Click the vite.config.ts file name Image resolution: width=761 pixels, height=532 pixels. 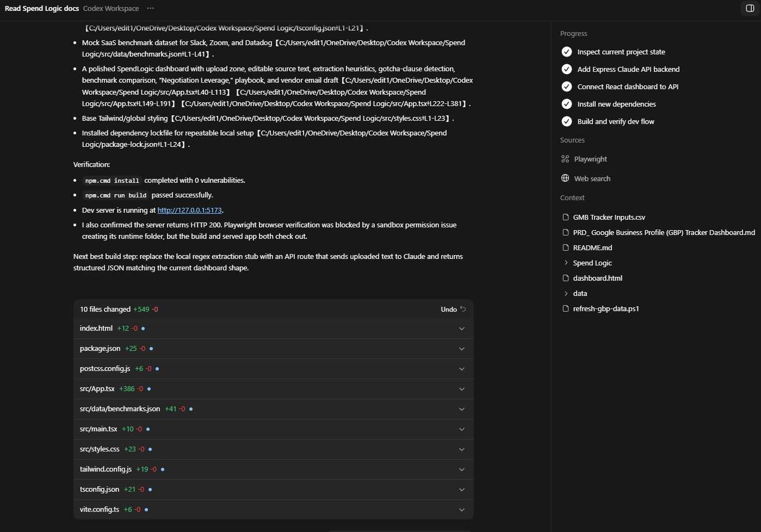point(100,510)
